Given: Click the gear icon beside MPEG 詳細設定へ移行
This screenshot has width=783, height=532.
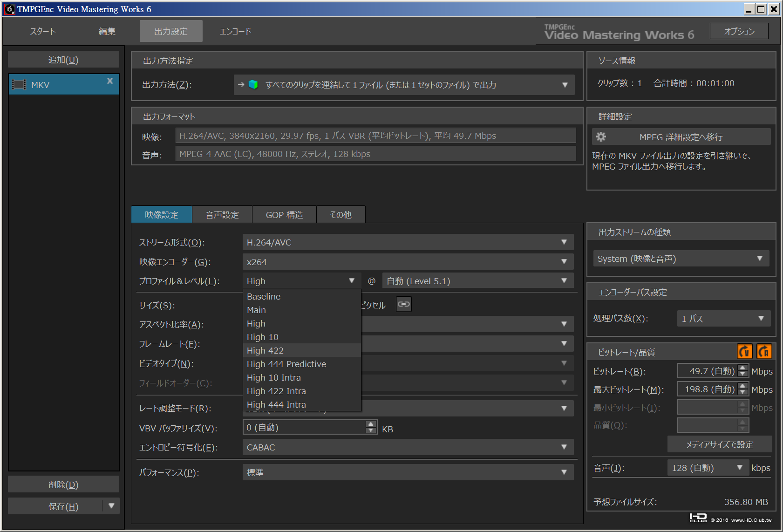Looking at the screenshot, I should [x=601, y=137].
